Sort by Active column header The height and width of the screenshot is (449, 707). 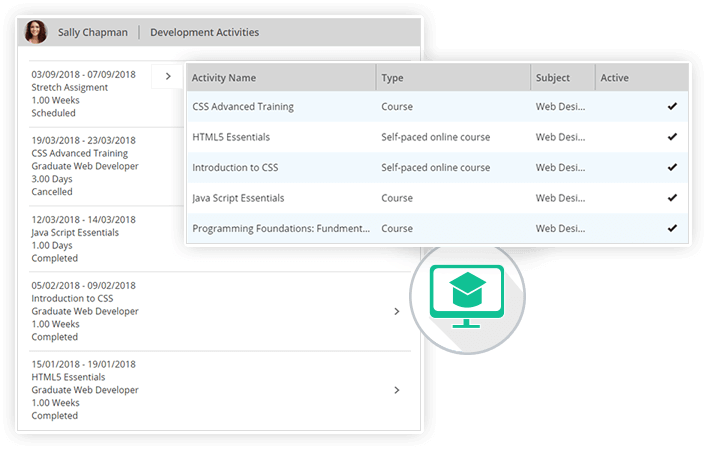(615, 78)
